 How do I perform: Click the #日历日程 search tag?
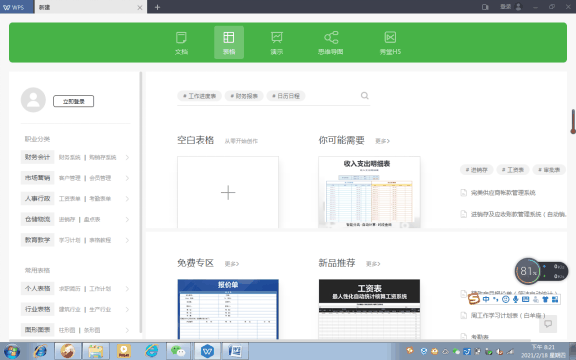click(x=286, y=96)
